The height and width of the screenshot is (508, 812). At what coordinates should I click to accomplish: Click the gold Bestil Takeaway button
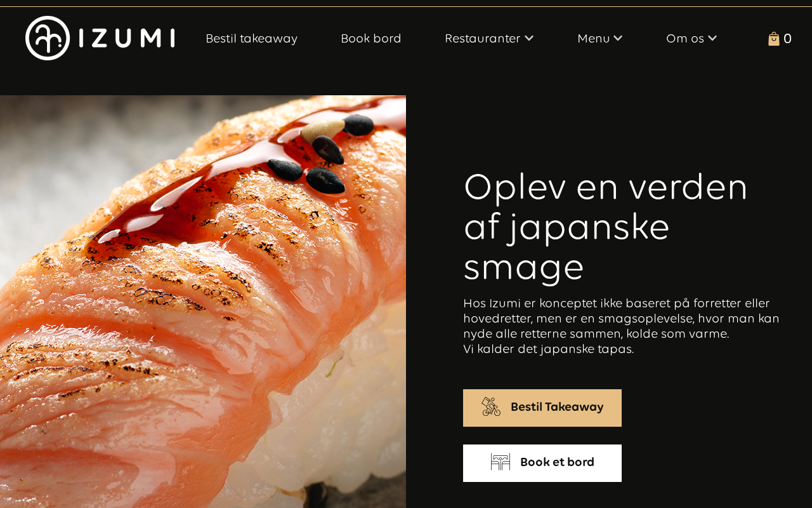[542, 408]
